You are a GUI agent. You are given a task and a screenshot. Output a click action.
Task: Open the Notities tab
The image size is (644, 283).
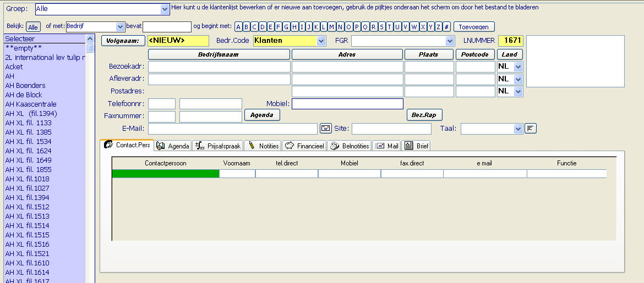263,146
